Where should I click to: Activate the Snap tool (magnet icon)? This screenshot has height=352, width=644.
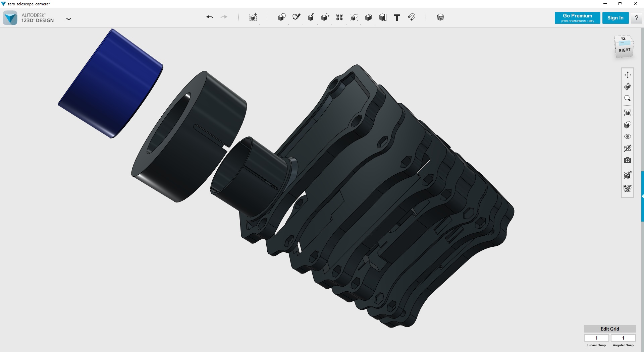(x=412, y=17)
